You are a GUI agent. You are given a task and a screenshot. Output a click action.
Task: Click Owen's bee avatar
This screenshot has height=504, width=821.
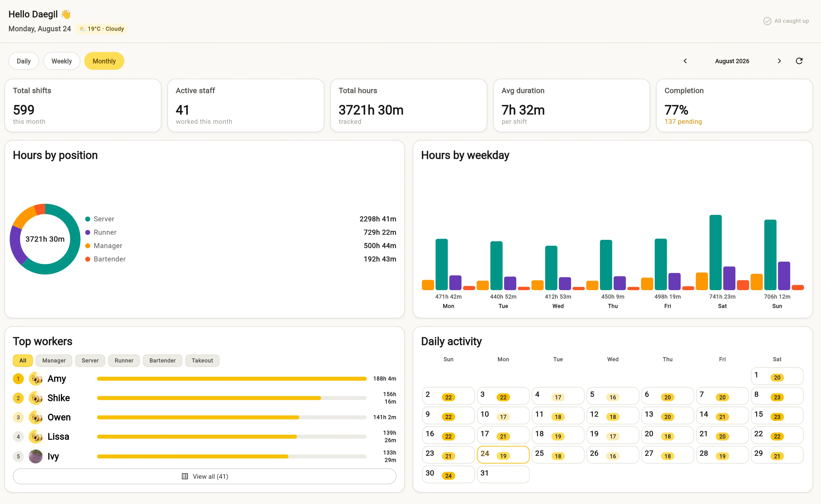36,417
